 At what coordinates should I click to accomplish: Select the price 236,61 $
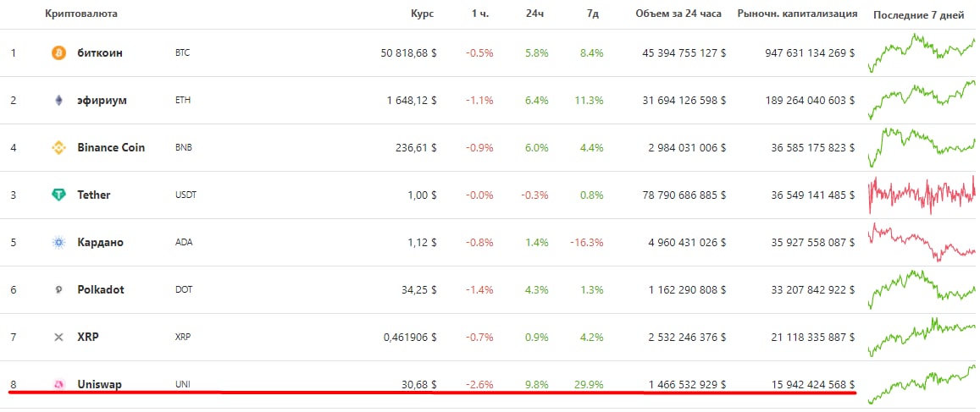[417, 148]
